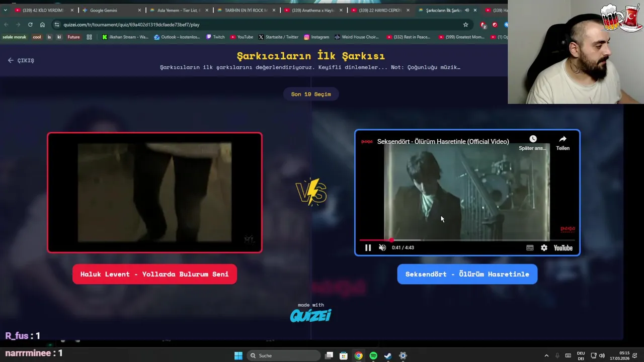Click the Suche taskbar search box
The width and height of the screenshot is (644, 362).
284,355
